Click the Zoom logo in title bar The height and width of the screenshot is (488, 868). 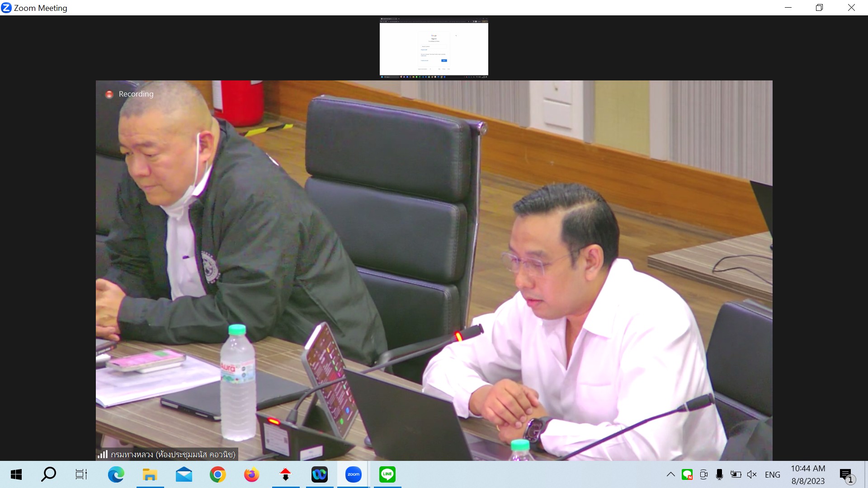point(6,8)
